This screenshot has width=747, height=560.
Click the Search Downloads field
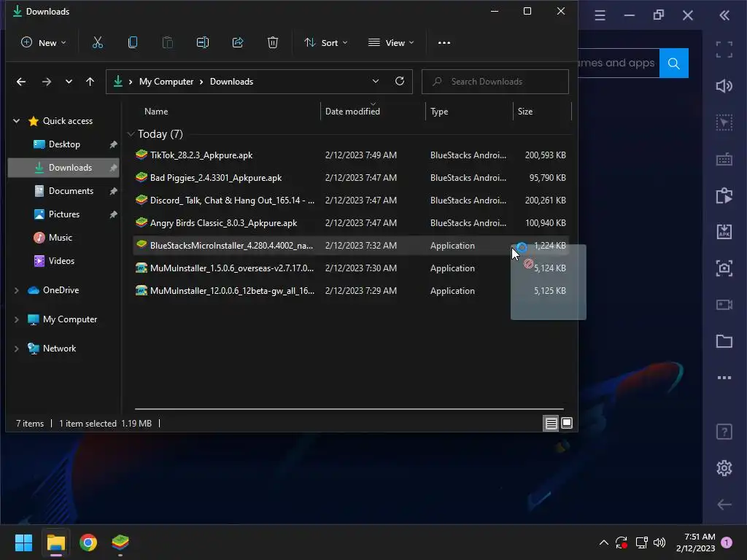pyautogui.click(x=495, y=82)
